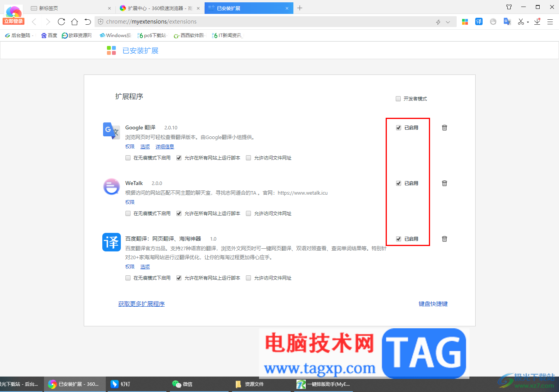Screen dimensions: 559x392
Task: Delete the WeTalk extension
Action: pos(444,183)
